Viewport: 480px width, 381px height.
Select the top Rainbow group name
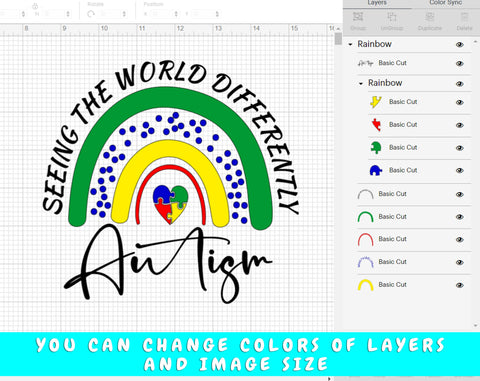point(374,44)
